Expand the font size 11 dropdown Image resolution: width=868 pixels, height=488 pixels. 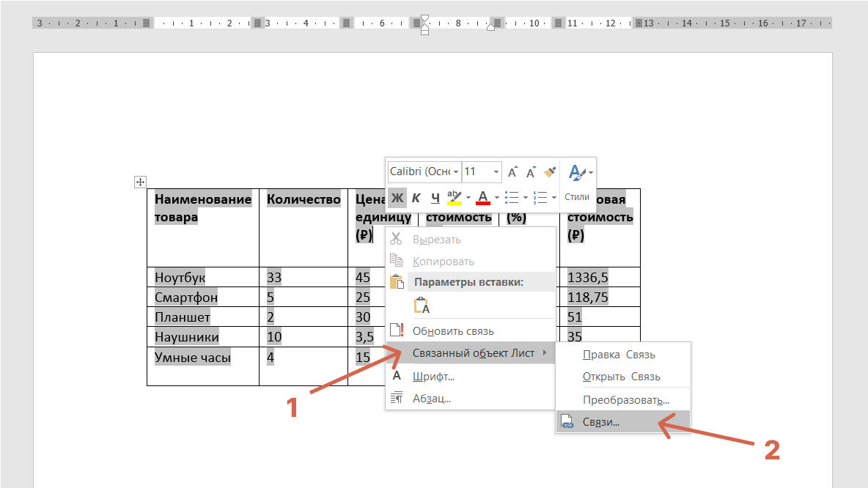[x=496, y=172]
